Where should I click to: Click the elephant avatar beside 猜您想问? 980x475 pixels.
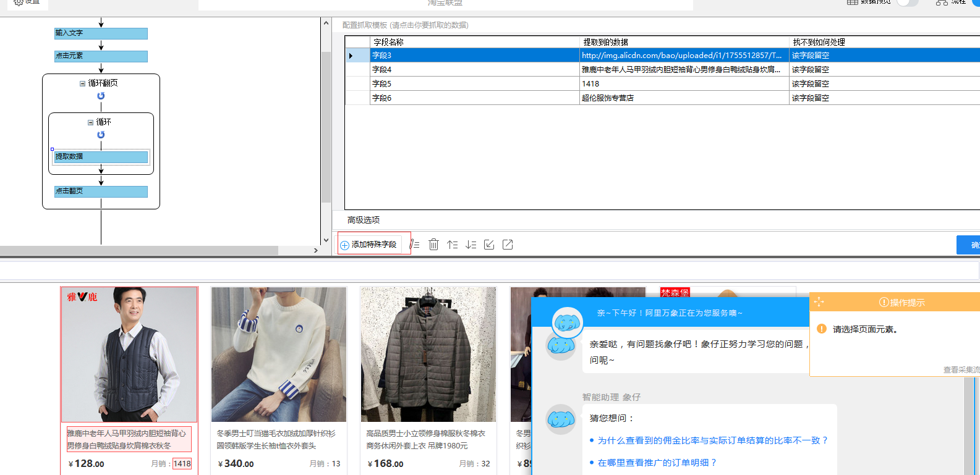coord(561,419)
